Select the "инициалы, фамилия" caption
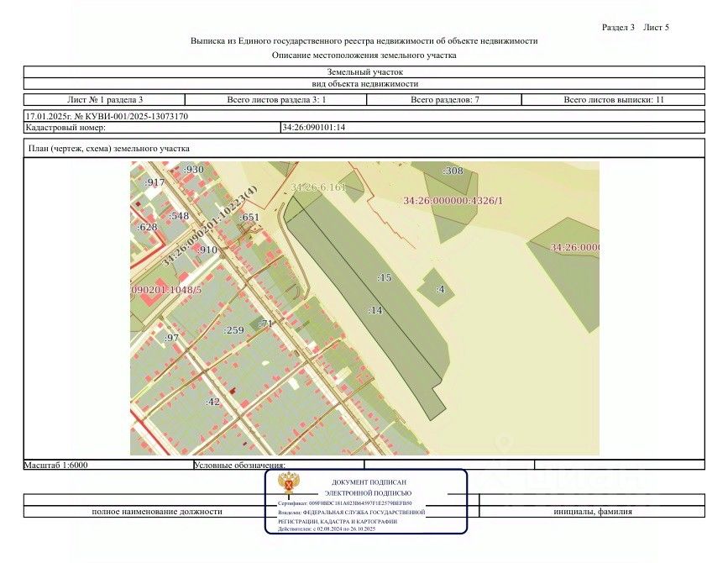This screenshot has width=728, height=563. tap(593, 512)
